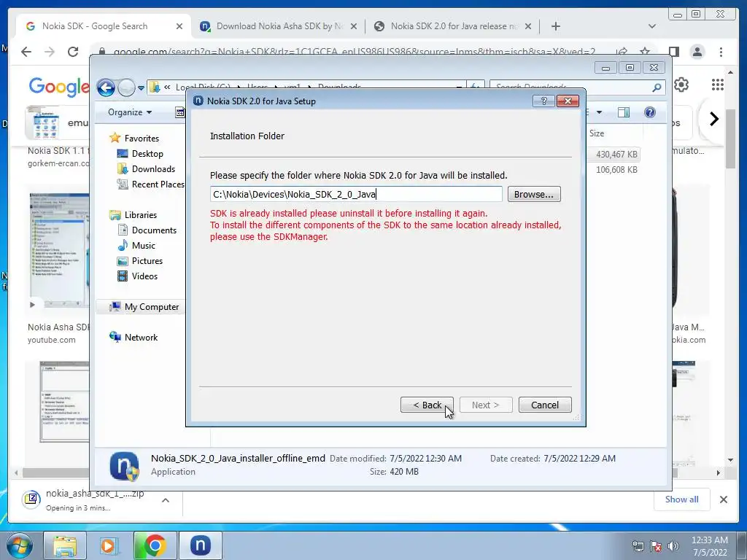Click Explorer back navigation arrow

(106, 87)
